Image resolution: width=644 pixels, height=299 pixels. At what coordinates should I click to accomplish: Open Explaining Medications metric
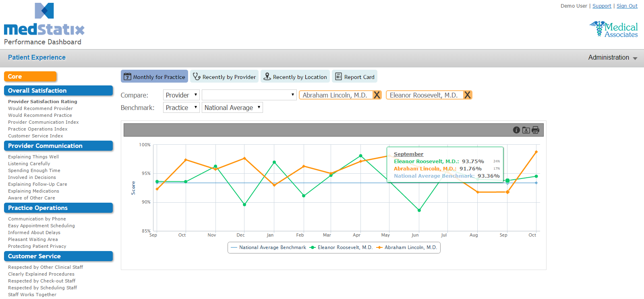click(34, 191)
